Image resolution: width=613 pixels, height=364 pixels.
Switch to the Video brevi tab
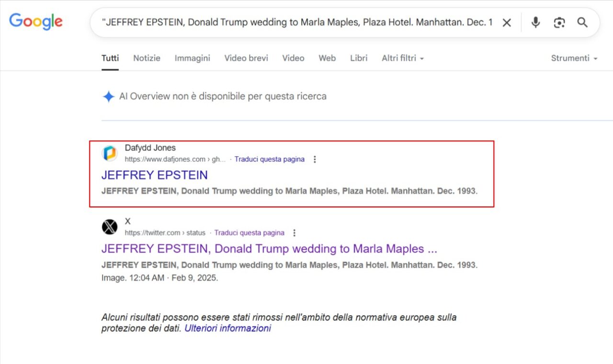(246, 58)
